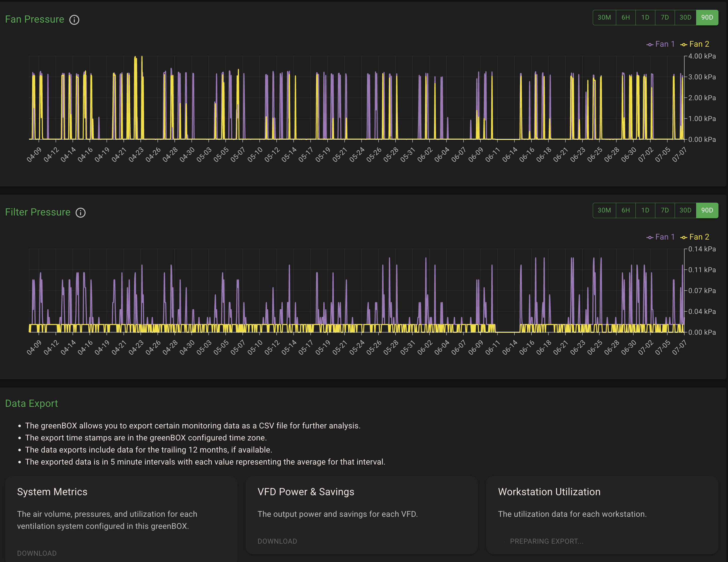
Task: Toggle Fan 1 legend marker in Fan Pressure chart
Action: [x=660, y=44]
